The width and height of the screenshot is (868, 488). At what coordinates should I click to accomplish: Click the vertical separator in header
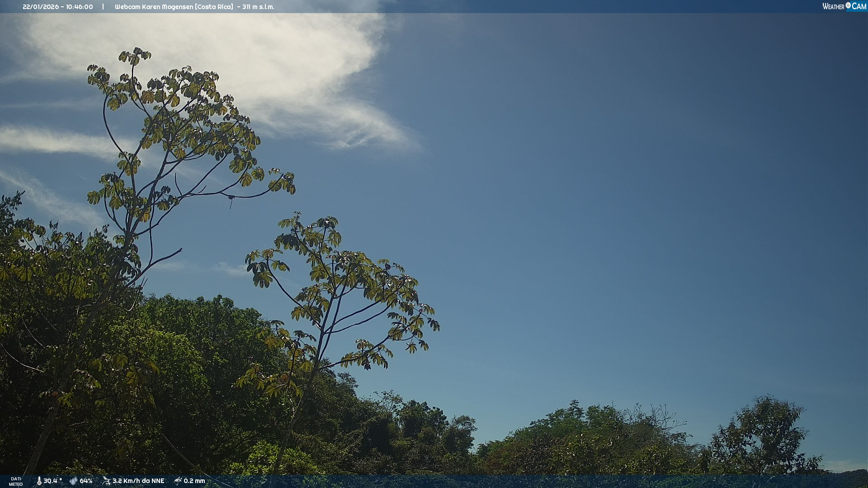103,7
